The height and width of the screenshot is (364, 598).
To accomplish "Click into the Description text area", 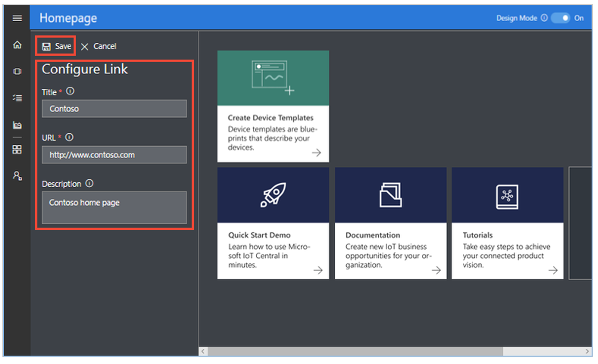I will 115,208.
